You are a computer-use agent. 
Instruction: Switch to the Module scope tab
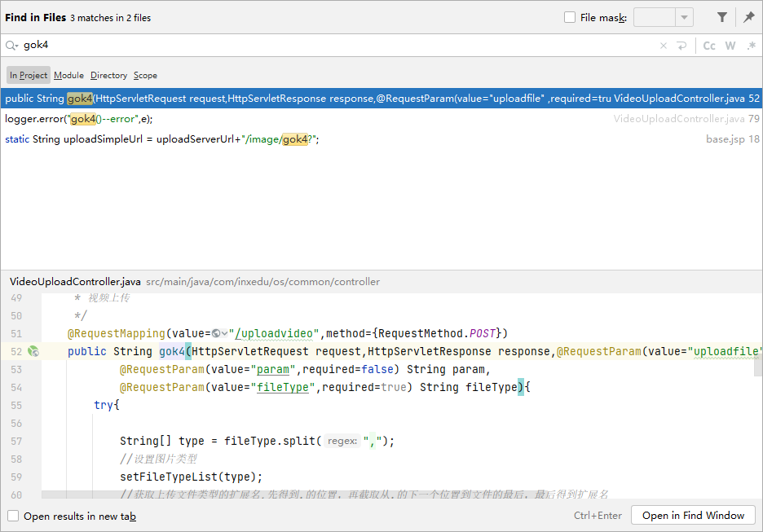68,76
